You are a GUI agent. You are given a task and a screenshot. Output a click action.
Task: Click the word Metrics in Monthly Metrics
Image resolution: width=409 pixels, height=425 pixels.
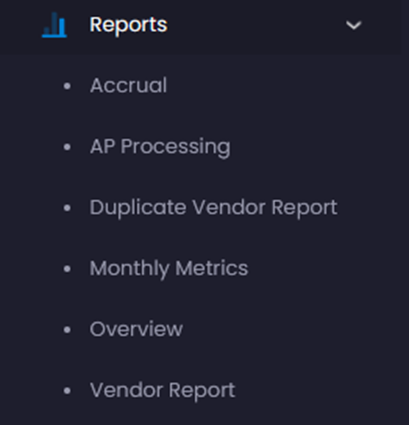click(212, 268)
